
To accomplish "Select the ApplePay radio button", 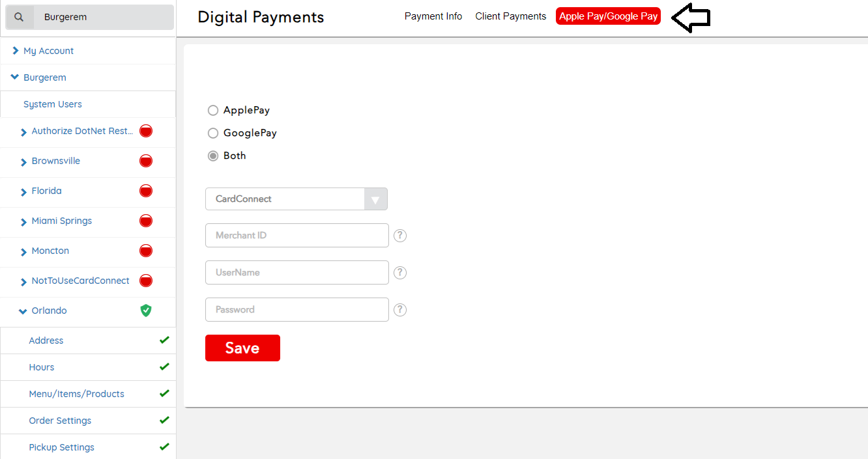I will (213, 111).
